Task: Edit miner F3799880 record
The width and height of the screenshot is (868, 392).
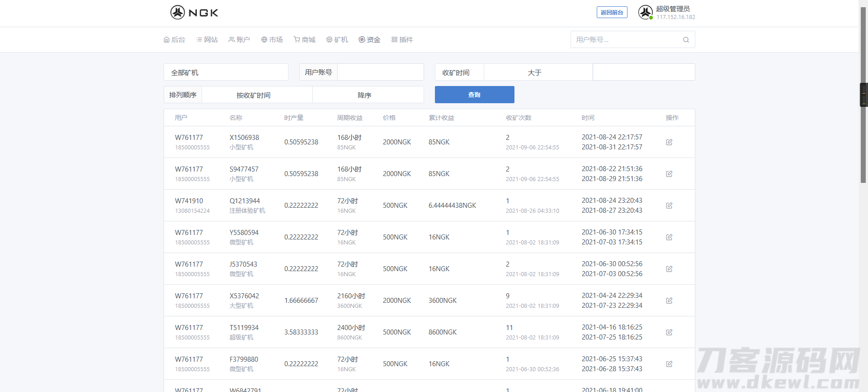Action: click(669, 364)
